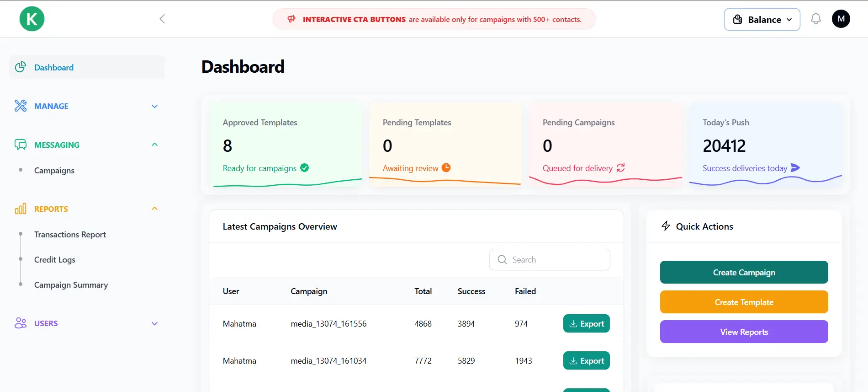This screenshot has height=392, width=868.
Task: Click the megaphone announcement icon
Action: [291, 19]
